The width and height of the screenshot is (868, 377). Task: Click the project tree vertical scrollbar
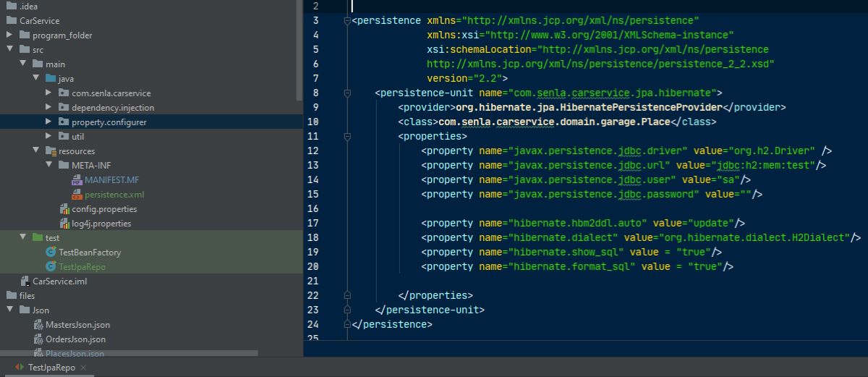(299, 51)
